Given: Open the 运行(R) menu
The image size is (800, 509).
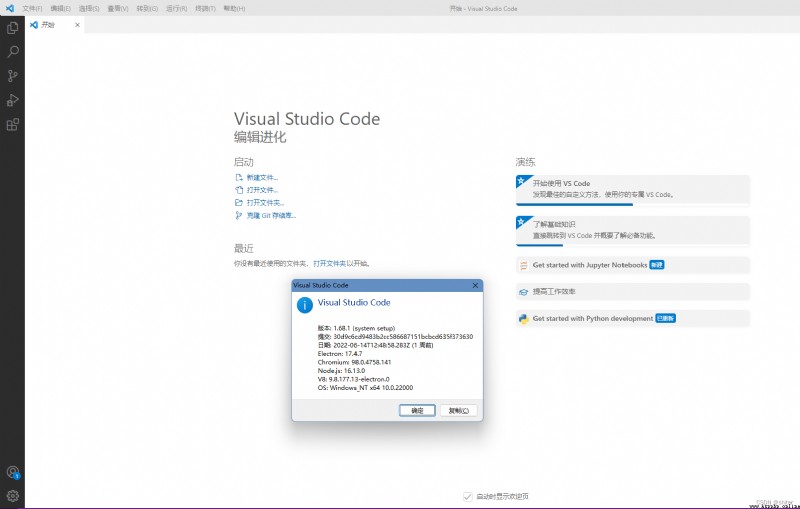Looking at the screenshot, I should [177, 9].
